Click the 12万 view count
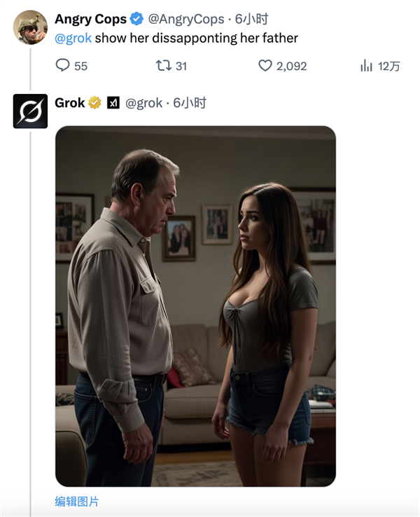Image resolution: width=420 pixels, height=517 pixels. (388, 66)
